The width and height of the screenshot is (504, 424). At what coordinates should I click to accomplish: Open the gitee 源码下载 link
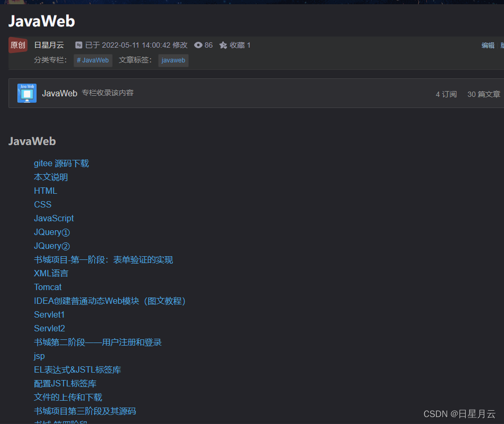[61, 164]
